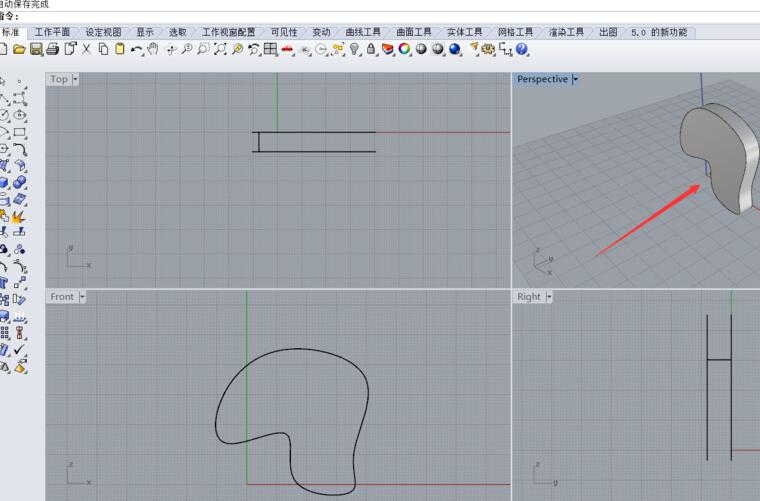
Task: Expand the Perspective viewport dropdown arrow
Action: point(575,79)
